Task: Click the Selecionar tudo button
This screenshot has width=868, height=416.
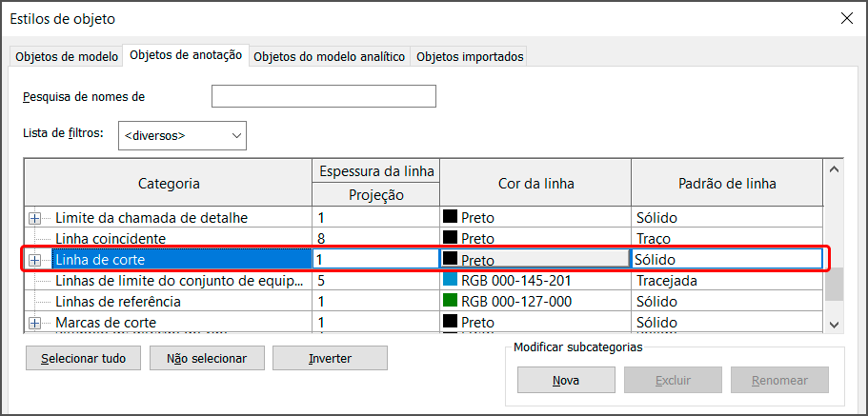Action: tap(83, 359)
